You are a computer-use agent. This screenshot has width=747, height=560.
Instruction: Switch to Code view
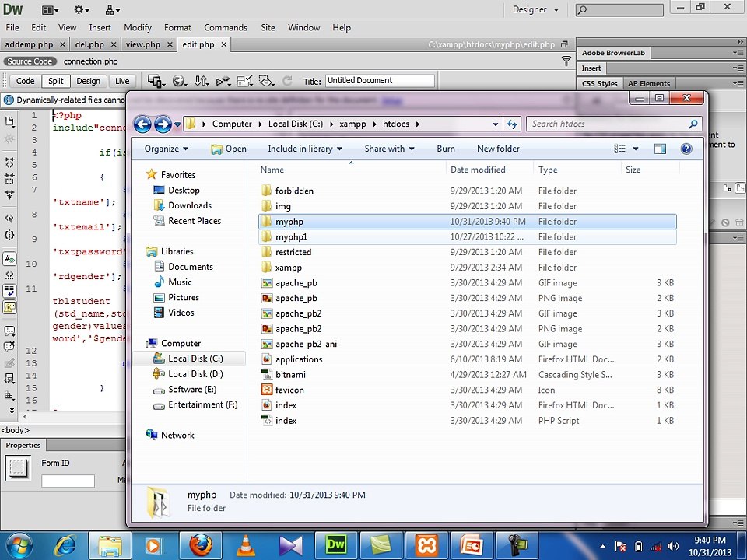[x=25, y=81]
